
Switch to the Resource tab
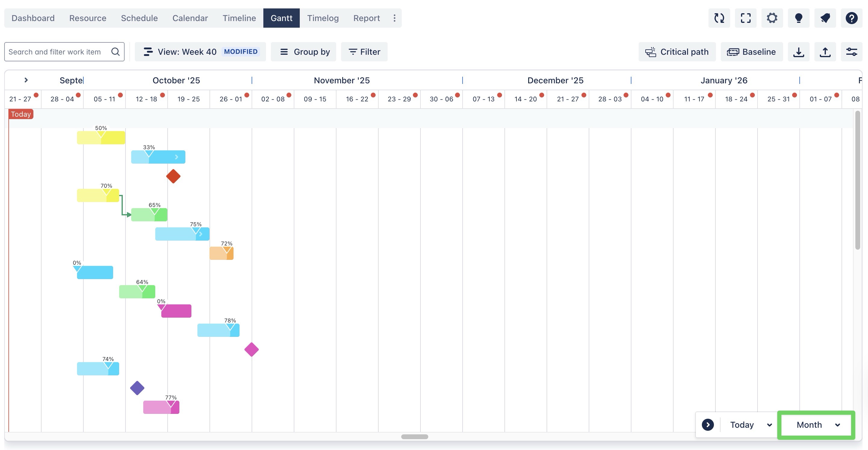(x=88, y=18)
